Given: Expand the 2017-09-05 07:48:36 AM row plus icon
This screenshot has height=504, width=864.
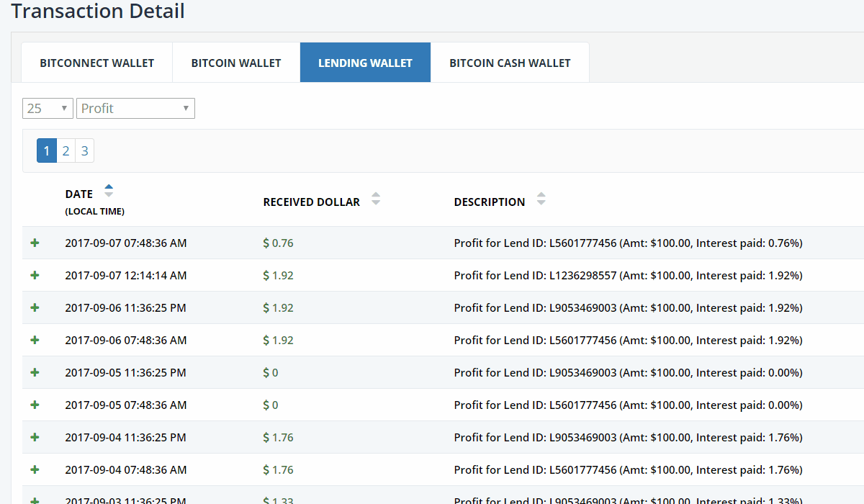Looking at the screenshot, I should (x=35, y=405).
